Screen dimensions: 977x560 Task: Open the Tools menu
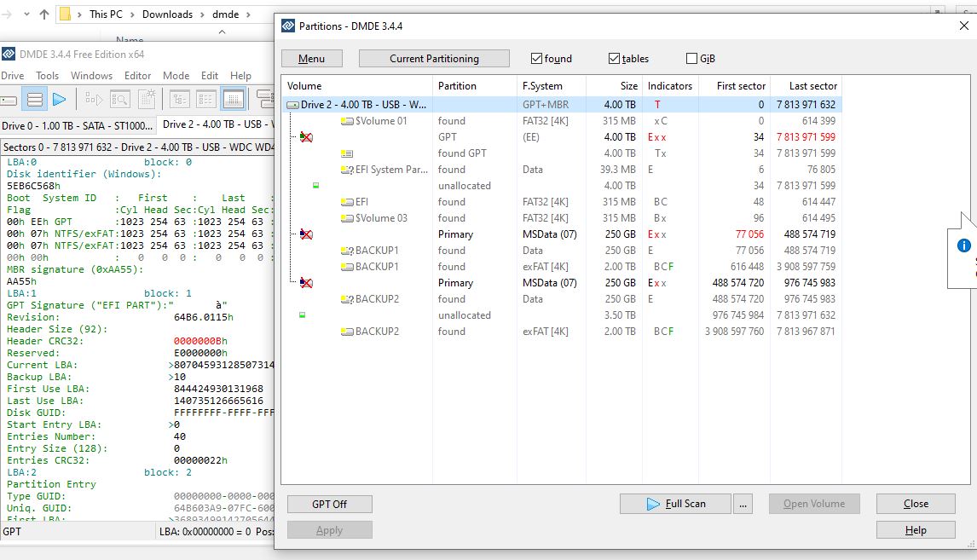pos(48,75)
